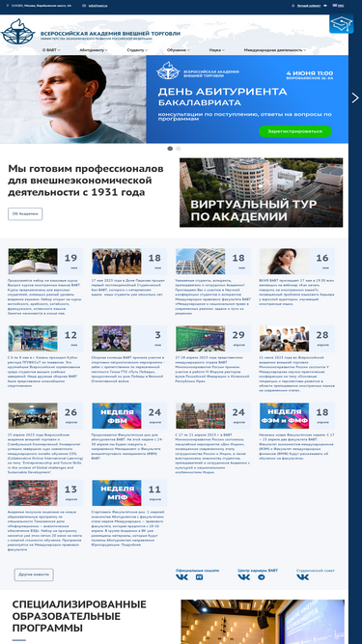Open the second official social network icon
362x644 pixels.
(x=199, y=577)
